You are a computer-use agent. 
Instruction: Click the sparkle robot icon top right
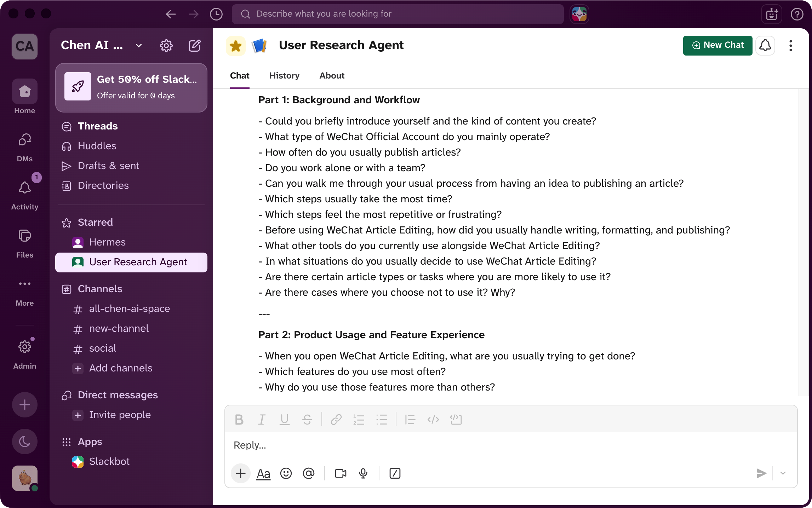tap(772, 14)
